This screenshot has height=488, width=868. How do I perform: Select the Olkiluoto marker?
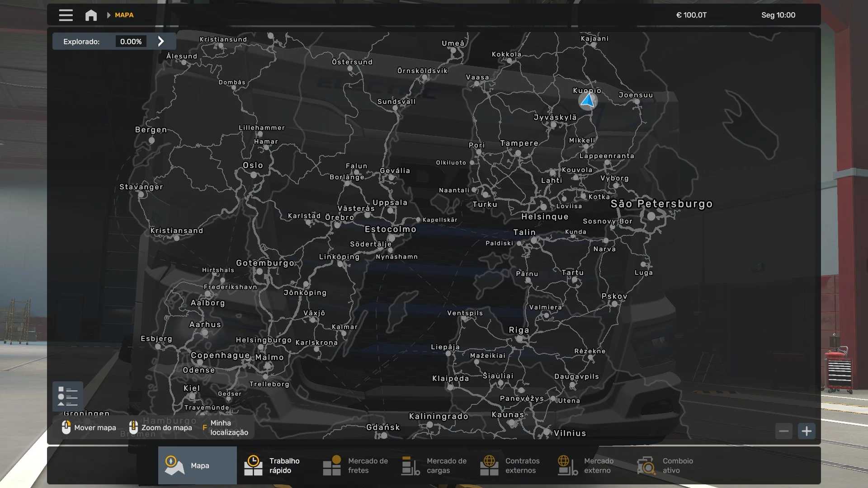(472, 163)
